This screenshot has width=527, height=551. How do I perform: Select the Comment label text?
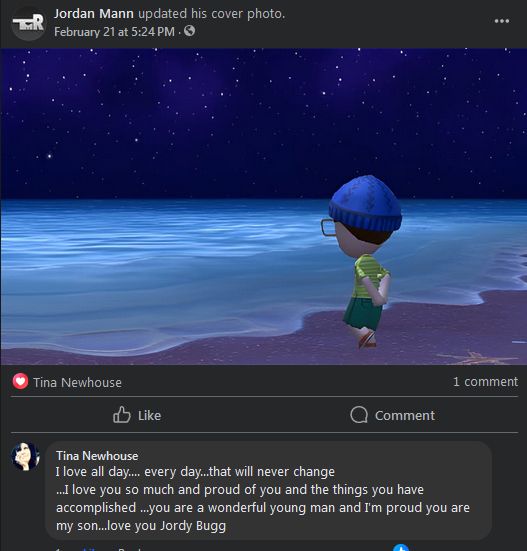click(405, 416)
